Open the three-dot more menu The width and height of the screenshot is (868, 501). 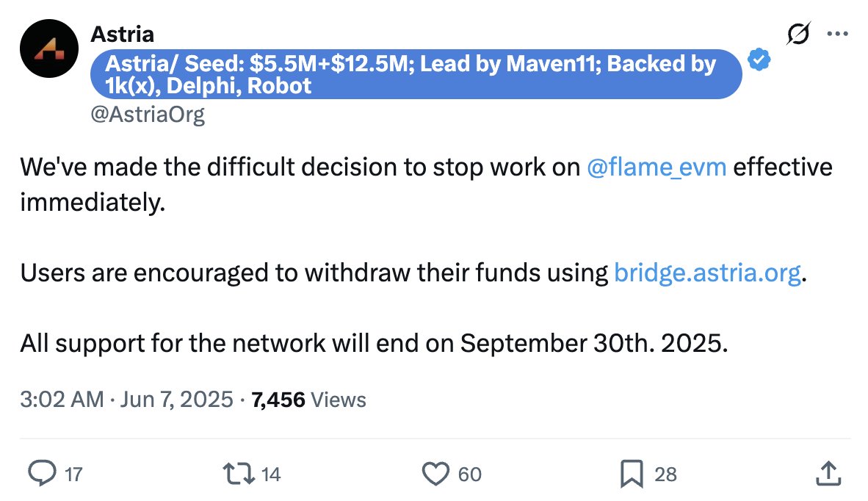point(838,34)
